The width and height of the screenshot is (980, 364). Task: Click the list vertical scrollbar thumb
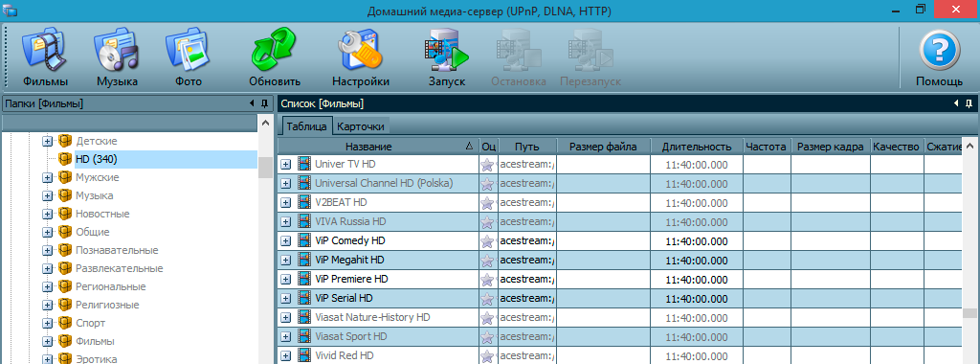coord(969,313)
